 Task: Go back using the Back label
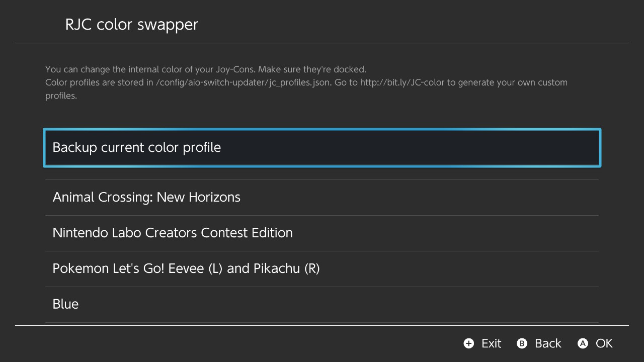tap(548, 343)
